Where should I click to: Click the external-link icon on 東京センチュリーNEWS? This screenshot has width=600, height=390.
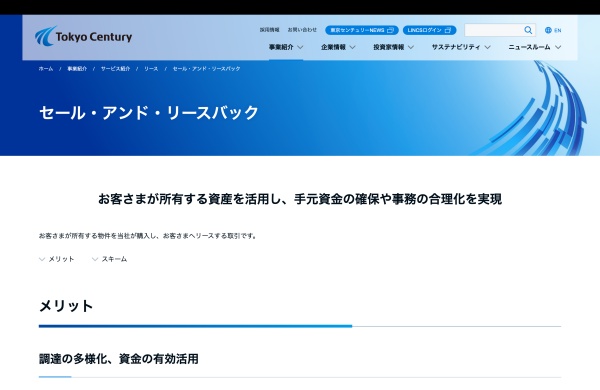pyautogui.click(x=390, y=30)
